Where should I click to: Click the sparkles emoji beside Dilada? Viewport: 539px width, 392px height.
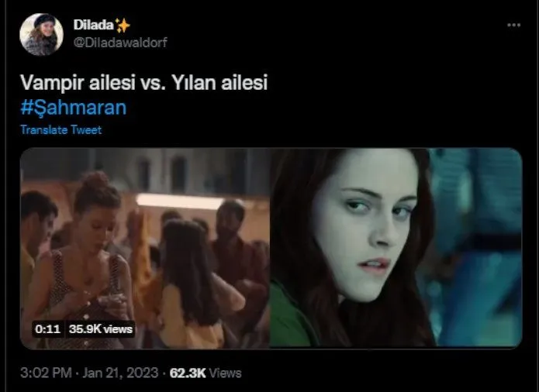click(123, 26)
